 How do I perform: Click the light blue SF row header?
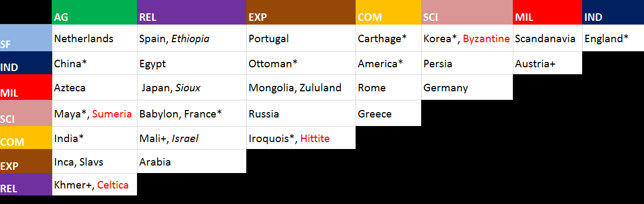(26, 38)
